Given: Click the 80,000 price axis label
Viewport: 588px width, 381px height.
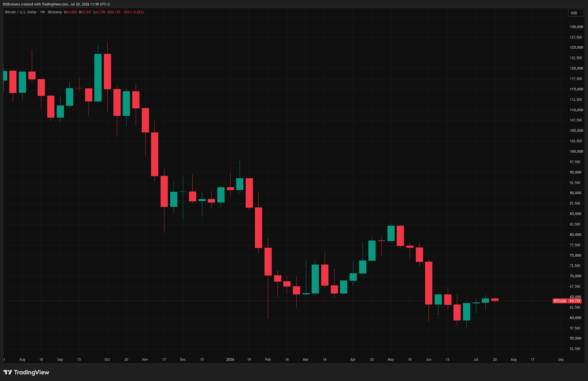Looking at the screenshot, I should (576, 235).
